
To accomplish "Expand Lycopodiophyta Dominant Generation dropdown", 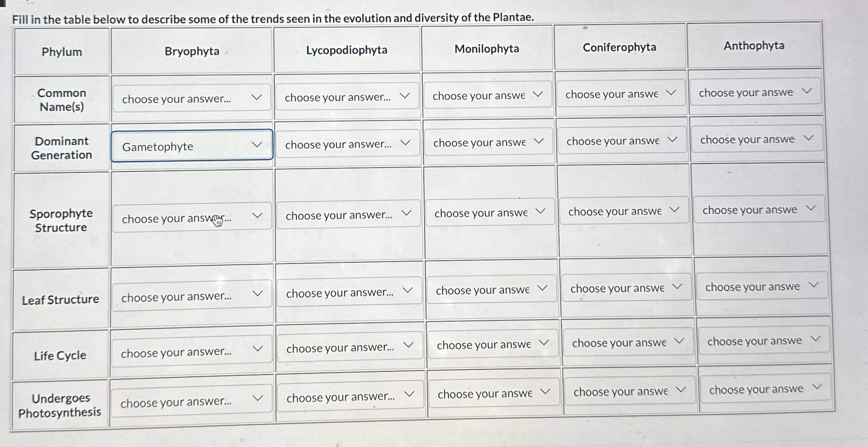I will pyautogui.click(x=348, y=143).
